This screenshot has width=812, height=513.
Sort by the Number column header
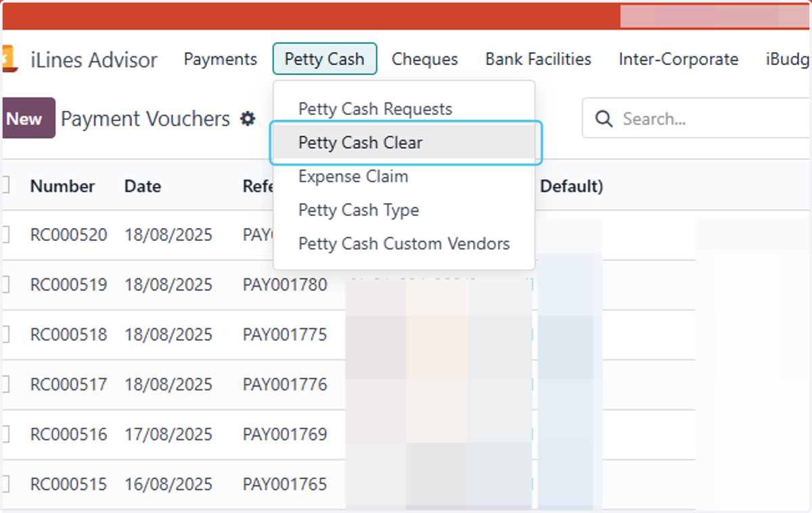point(62,186)
